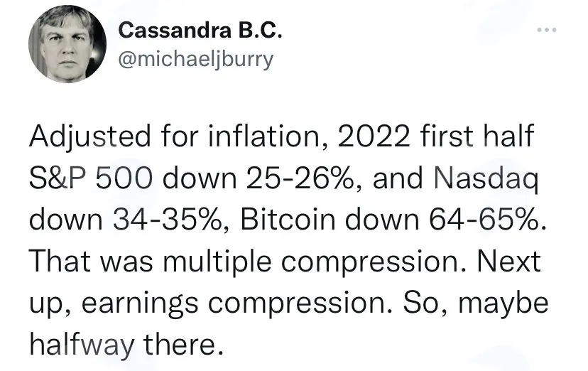Click the word "Next" ending the fourth line

click(509, 261)
